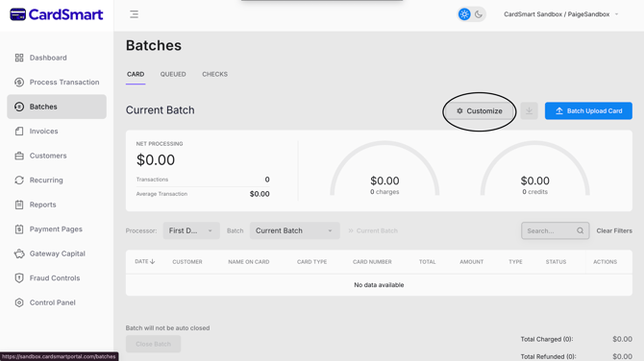This screenshot has height=361, width=644.
Task: Click the Gateway Capital piggy bank icon
Action: 19,253
